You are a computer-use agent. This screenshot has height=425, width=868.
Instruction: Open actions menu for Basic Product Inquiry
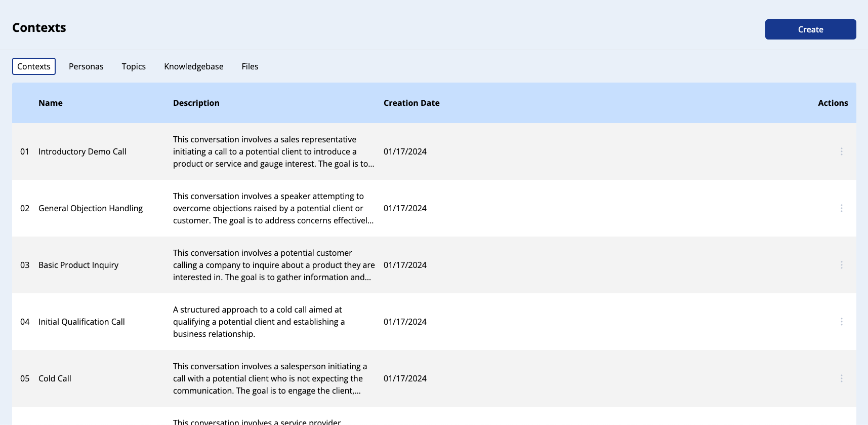point(841,265)
